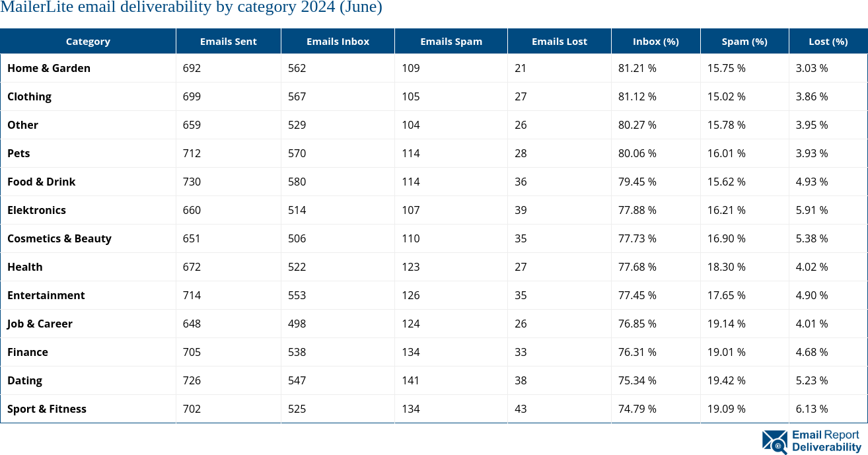This screenshot has height=455, width=868.
Task: Select the Lost (%) column header
Action: 828,41
